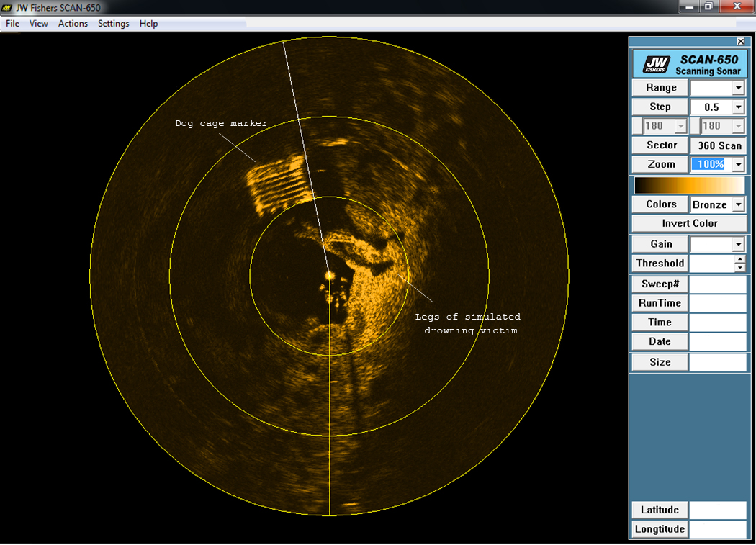756x545 pixels.
Task: Expand the Gain dropdown
Action: click(738, 245)
